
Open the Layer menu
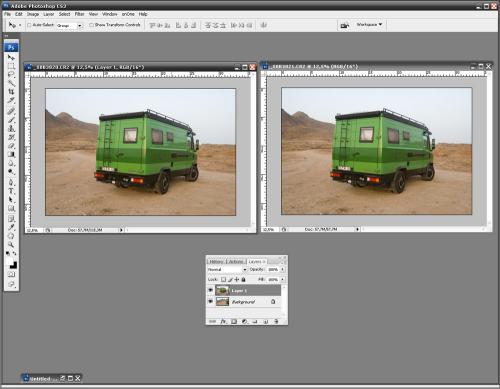pos(48,14)
